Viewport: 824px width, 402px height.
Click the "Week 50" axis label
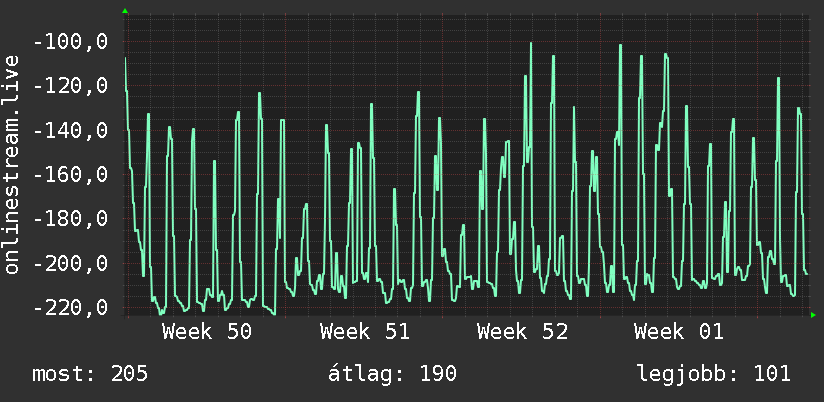[x=207, y=332]
